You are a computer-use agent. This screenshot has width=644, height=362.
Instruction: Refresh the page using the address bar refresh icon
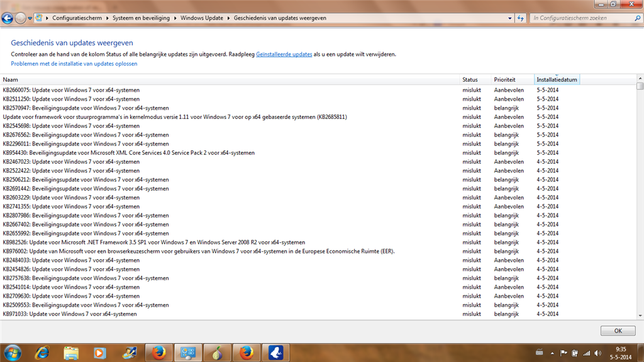click(x=520, y=18)
